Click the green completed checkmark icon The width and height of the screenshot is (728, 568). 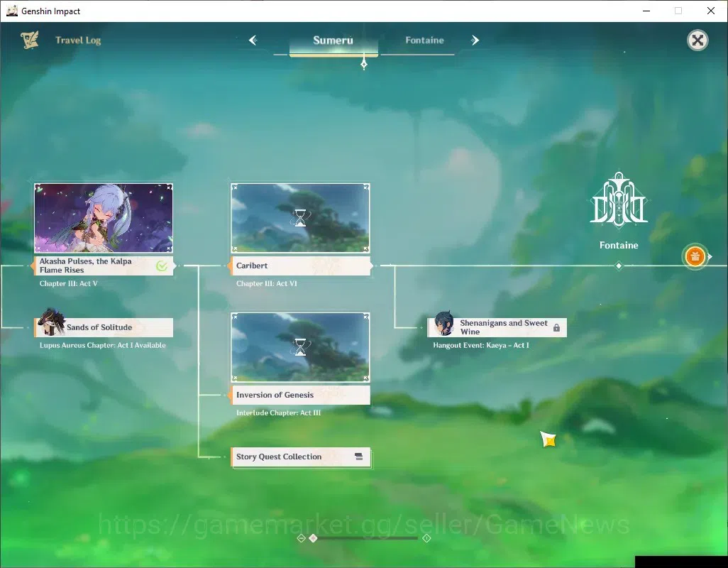(162, 266)
